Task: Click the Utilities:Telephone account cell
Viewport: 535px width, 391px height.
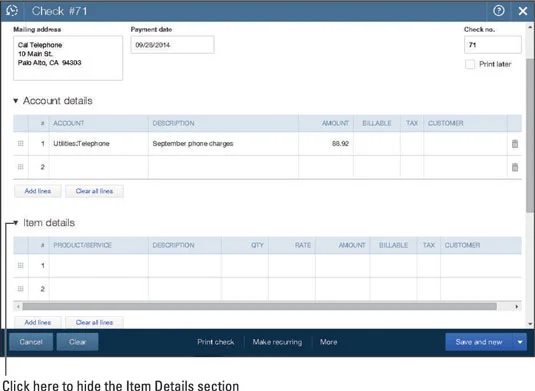Action: (x=99, y=144)
